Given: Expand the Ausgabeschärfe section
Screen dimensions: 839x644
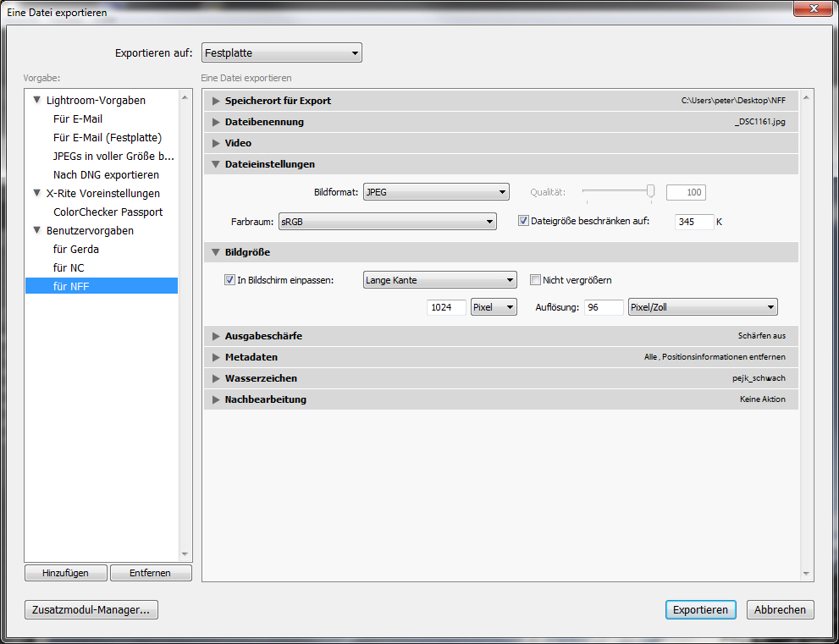Looking at the screenshot, I should click(216, 336).
